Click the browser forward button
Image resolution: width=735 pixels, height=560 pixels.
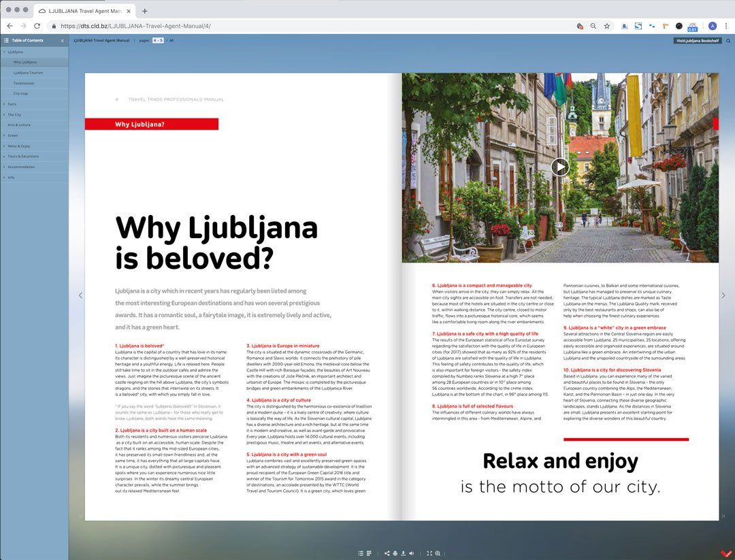[23, 27]
